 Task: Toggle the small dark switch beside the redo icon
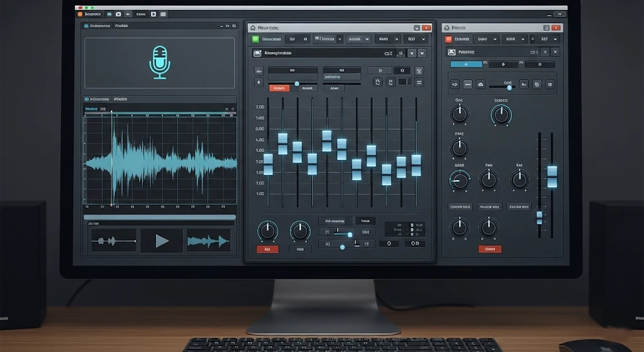pos(404,82)
